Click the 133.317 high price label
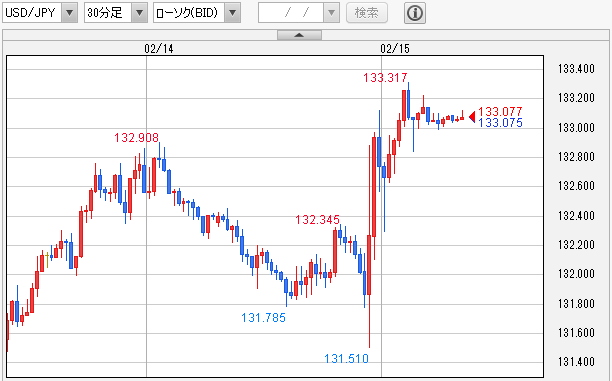 point(385,78)
